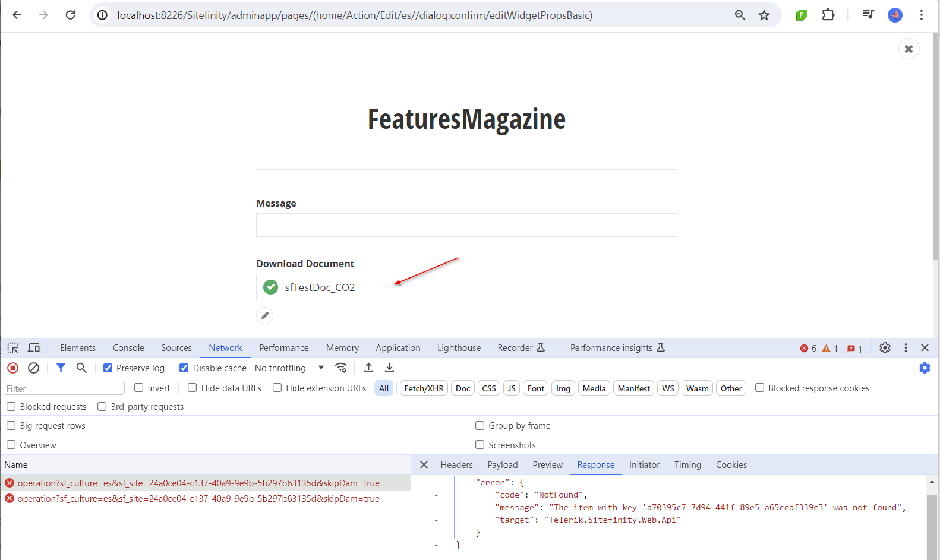Open the browser extensions puzzle icon
This screenshot has height=560, width=940.
[828, 15]
